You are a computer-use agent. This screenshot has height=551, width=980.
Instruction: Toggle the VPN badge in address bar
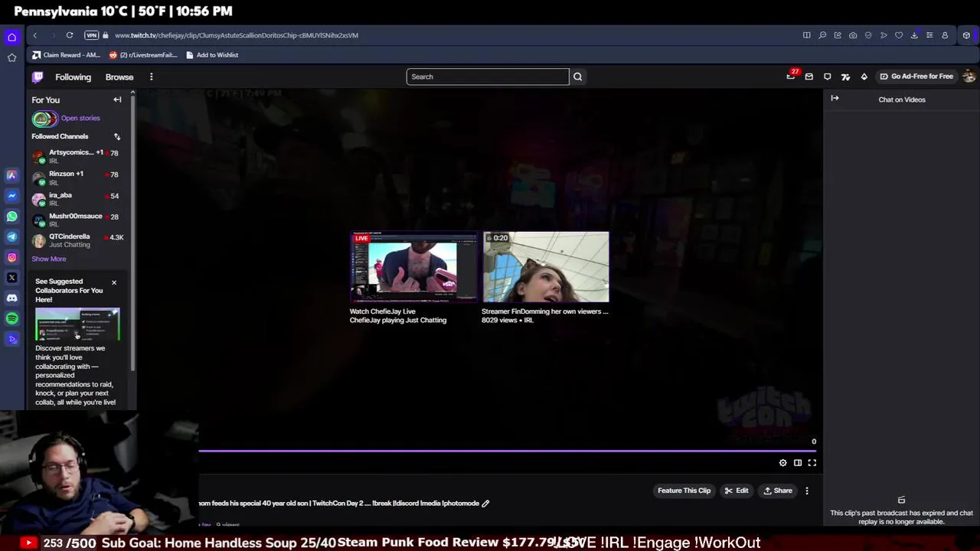[92, 35]
